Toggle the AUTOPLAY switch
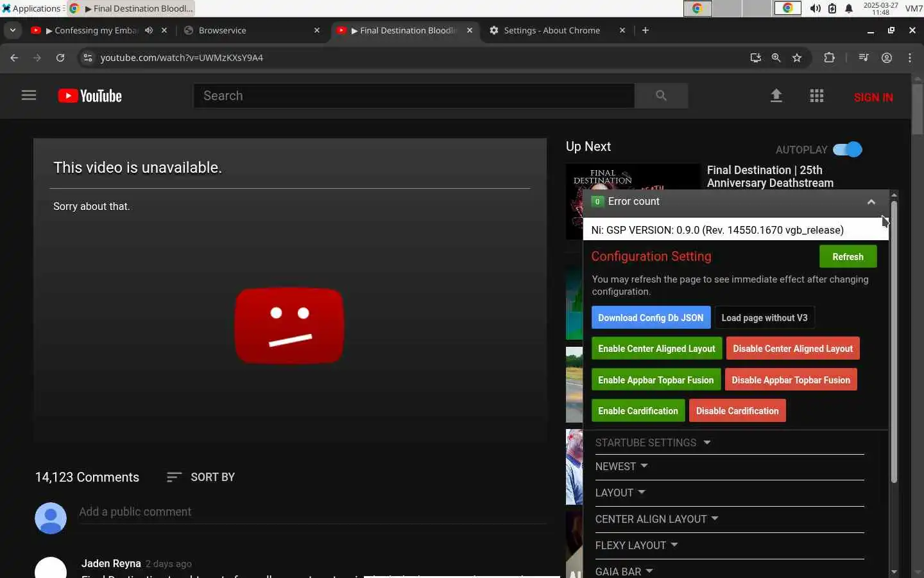 click(x=847, y=150)
